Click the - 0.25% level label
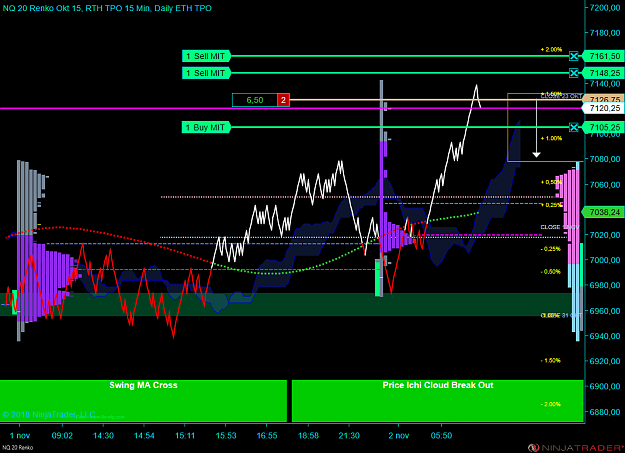The width and height of the screenshot is (625, 453). click(550, 249)
